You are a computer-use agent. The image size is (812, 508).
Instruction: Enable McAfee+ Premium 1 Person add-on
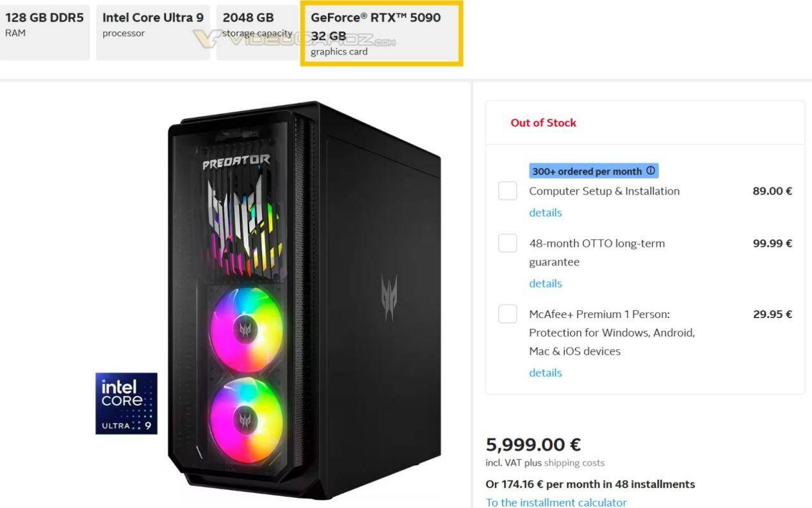(x=508, y=314)
